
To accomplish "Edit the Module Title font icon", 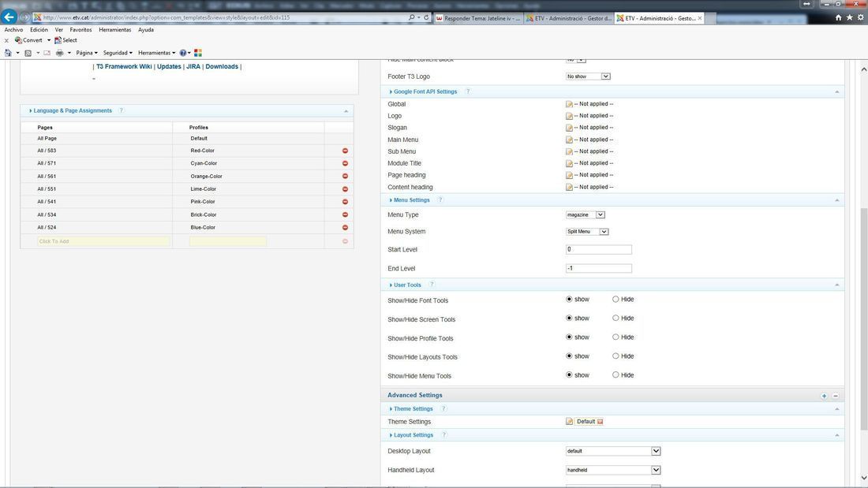I will pos(569,163).
